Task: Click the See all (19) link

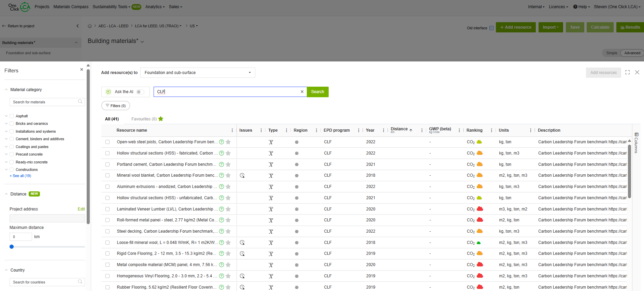Action: pyautogui.click(x=22, y=176)
